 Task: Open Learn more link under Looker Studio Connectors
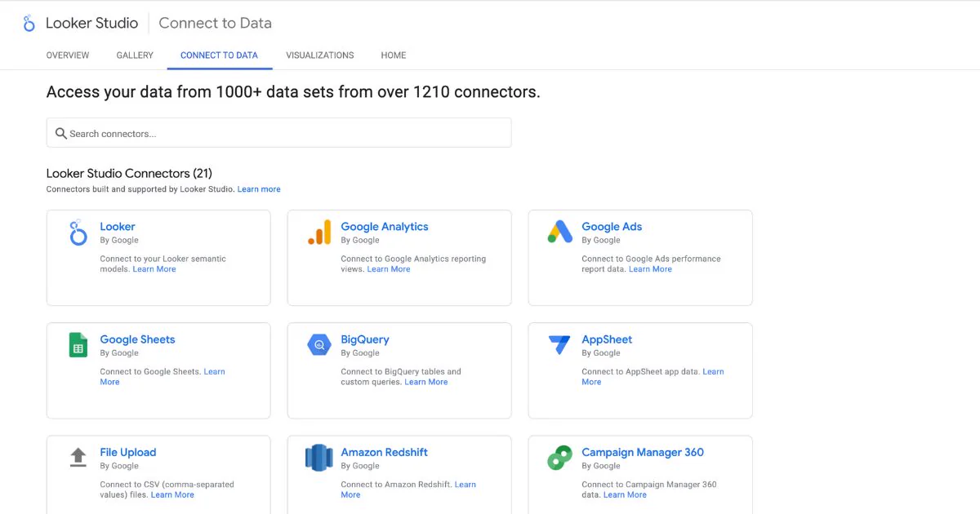(x=259, y=189)
